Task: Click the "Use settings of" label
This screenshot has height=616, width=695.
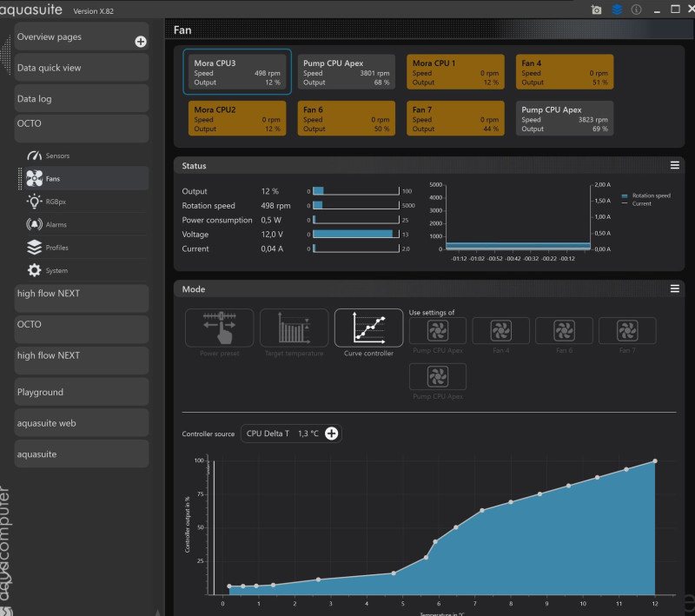Action: click(431, 313)
